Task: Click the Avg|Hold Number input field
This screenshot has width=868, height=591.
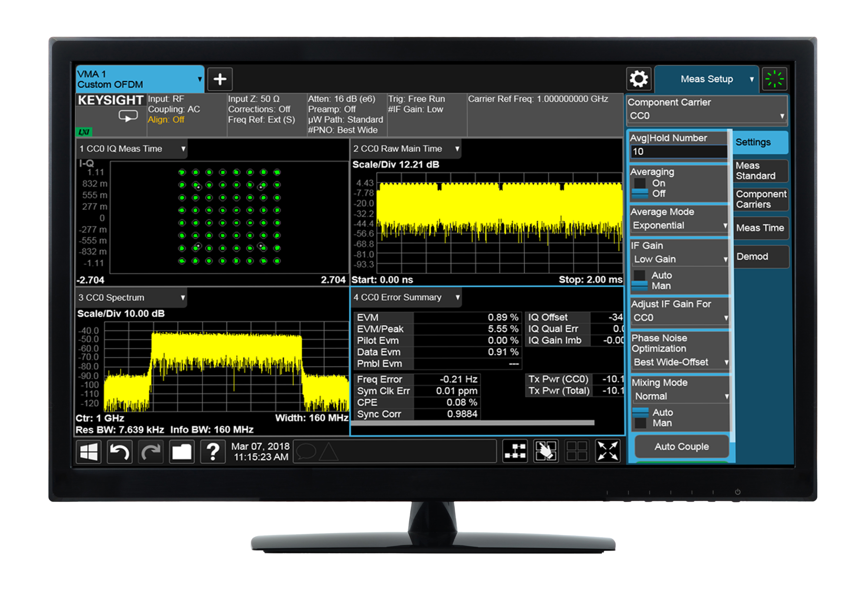Action: (678, 152)
